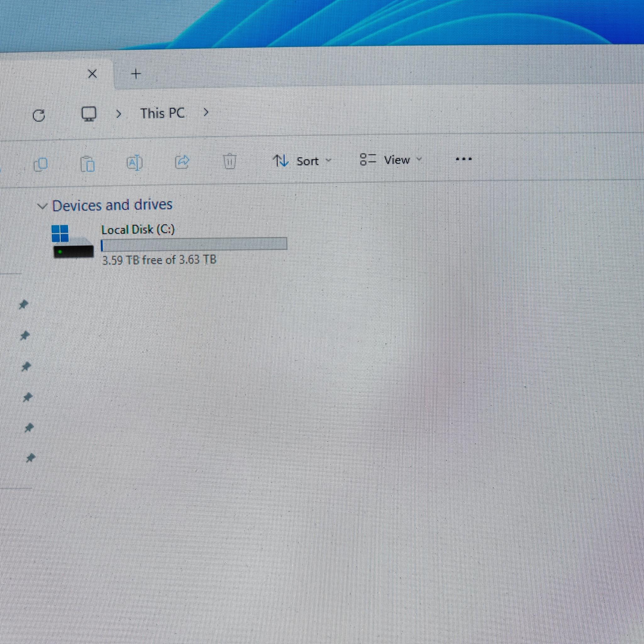Close the current File Explorer tab
Screen dimensions: 644x644
[92, 73]
